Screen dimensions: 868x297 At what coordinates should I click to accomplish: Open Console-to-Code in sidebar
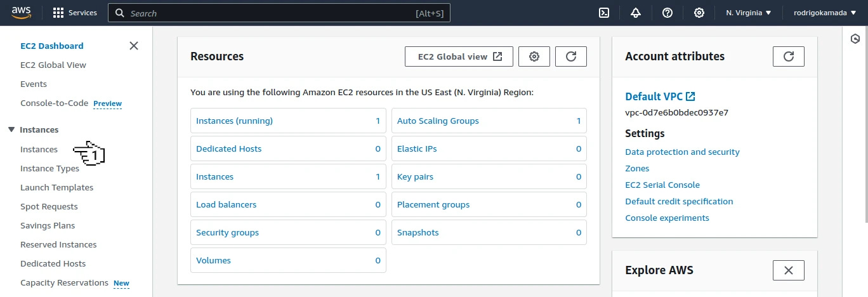click(55, 103)
